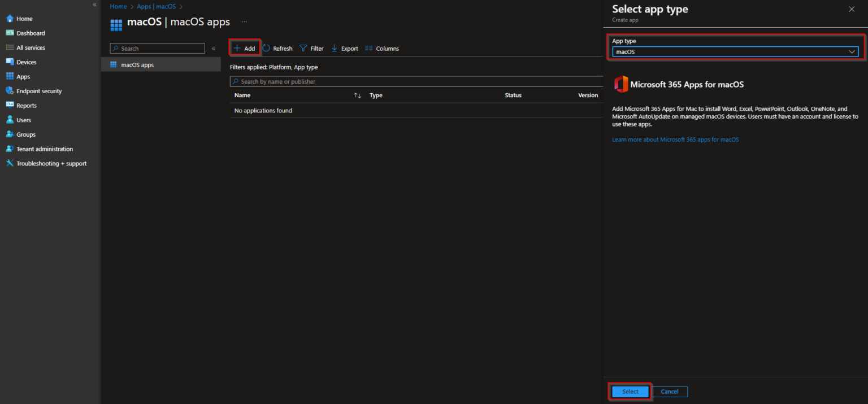Viewport: 868px width, 404px height.
Task: Select macOS apps in the blade menu
Action: 161,65
